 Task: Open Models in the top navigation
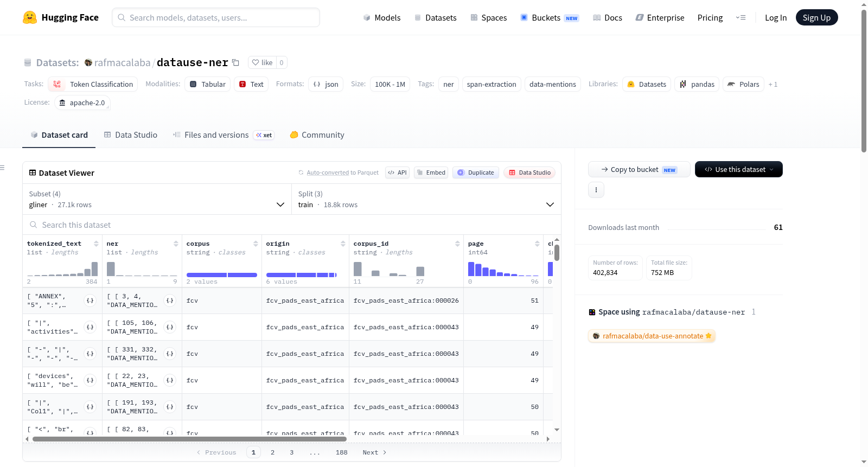[382, 17]
